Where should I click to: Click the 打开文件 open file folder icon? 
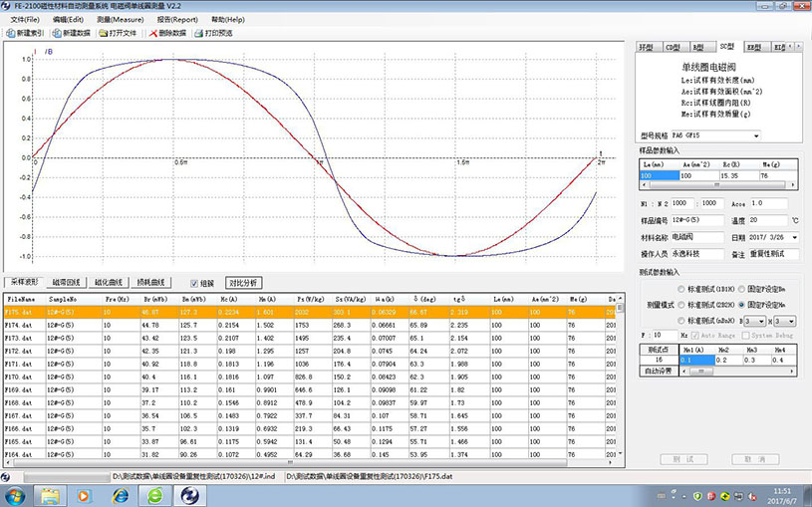pos(103,33)
